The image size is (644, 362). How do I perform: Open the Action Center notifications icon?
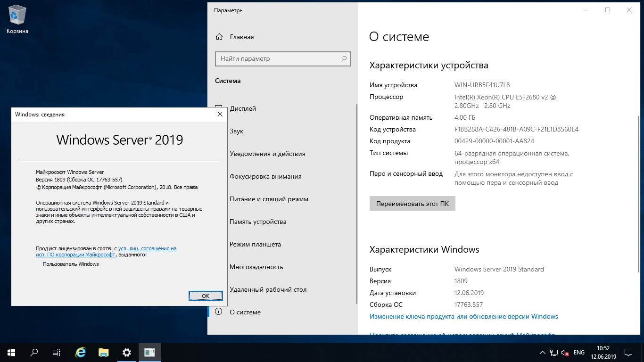(628, 352)
